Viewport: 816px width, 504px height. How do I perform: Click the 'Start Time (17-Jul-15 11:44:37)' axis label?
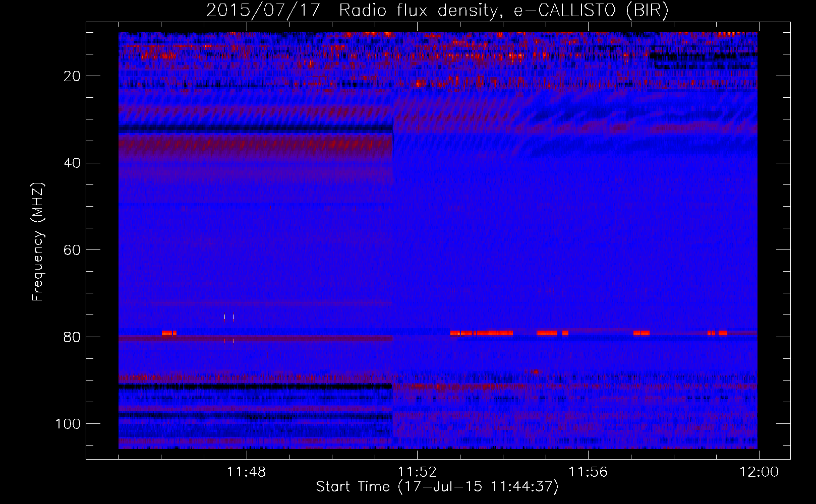tap(437, 487)
